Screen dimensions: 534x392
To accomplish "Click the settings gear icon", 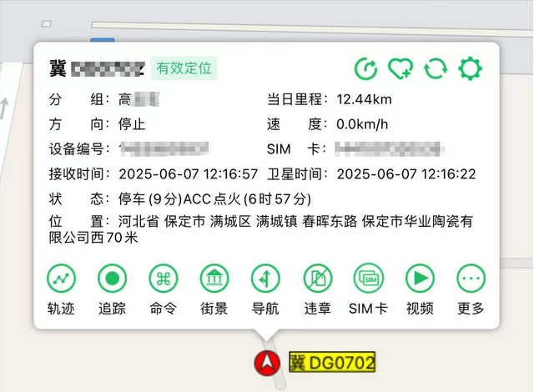I will tap(470, 68).
